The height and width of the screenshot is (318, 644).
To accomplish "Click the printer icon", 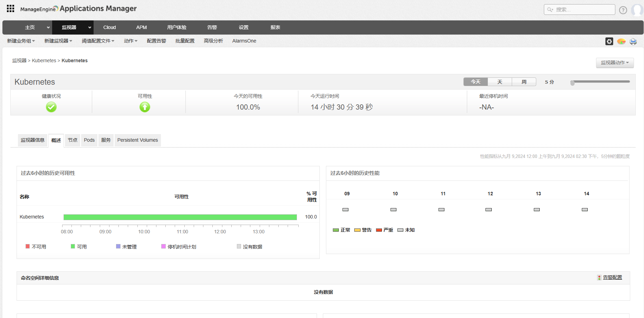I will pos(633,41).
